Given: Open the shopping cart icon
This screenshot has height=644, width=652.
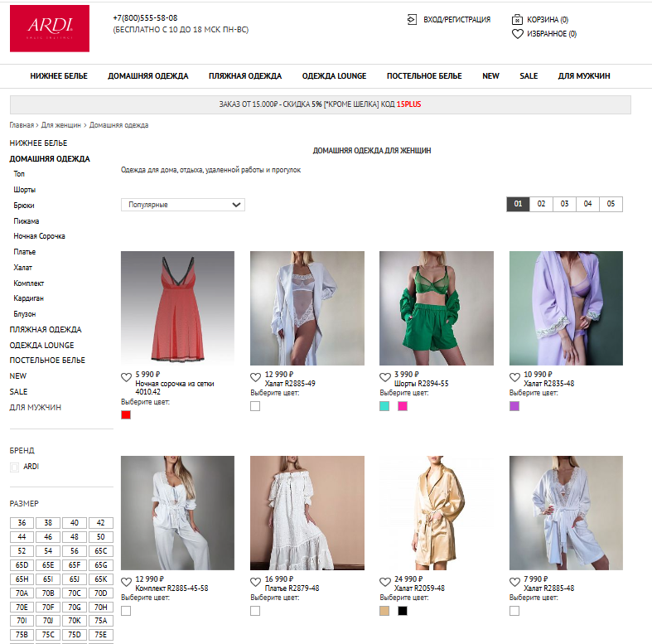Looking at the screenshot, I should pyautogui.click(x=517, y=19).
